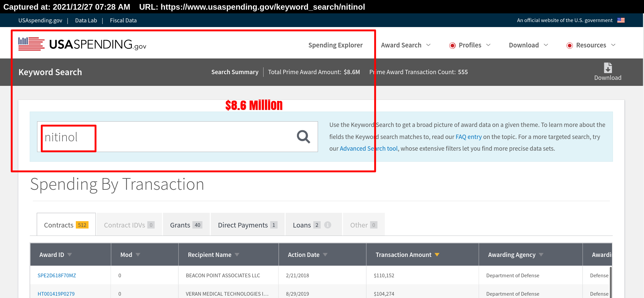Click Prime Award Transaction Count 555
Viewport: 644px width, 298px height.
click(x=419, y=72)
